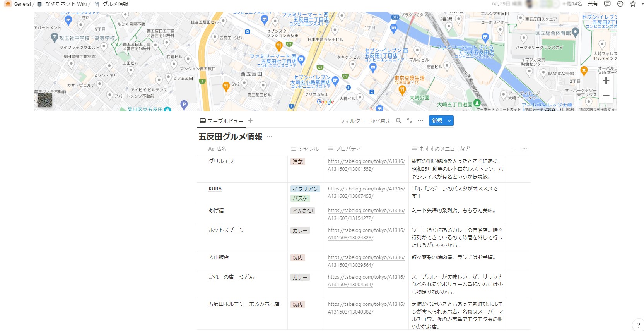Viewport: 644px width, 331px height.
Task: Open database as full page icon
Action: [x=409, y=121]
